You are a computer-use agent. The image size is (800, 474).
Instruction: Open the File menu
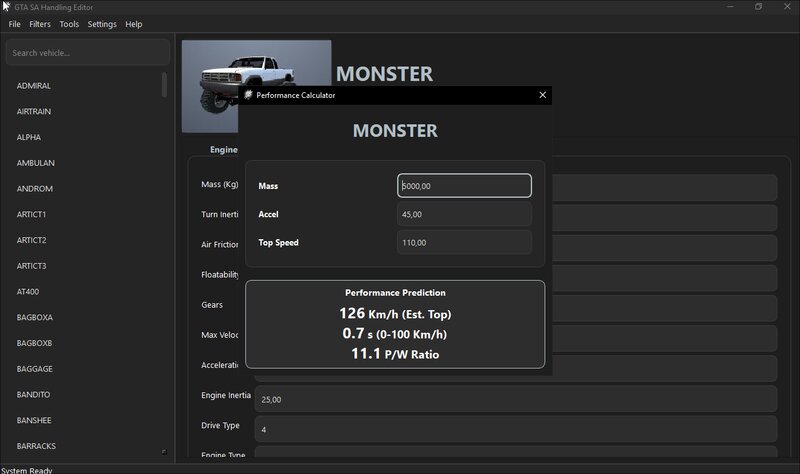tap(14, 24)
